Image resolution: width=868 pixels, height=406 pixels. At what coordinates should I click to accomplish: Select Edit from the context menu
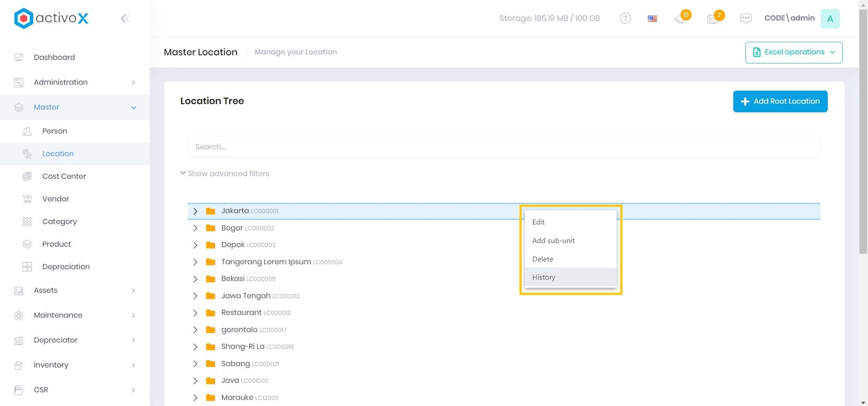point(538,222)
